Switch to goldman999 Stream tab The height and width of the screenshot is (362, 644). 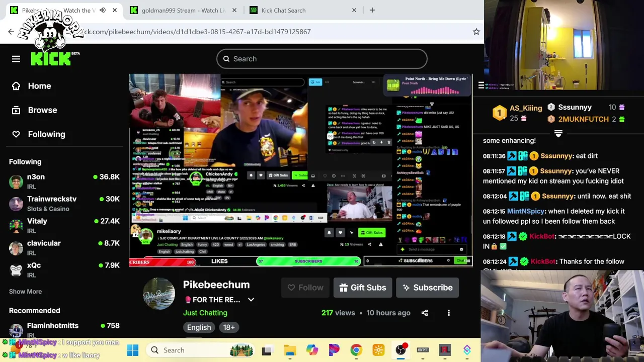point(183,10)
